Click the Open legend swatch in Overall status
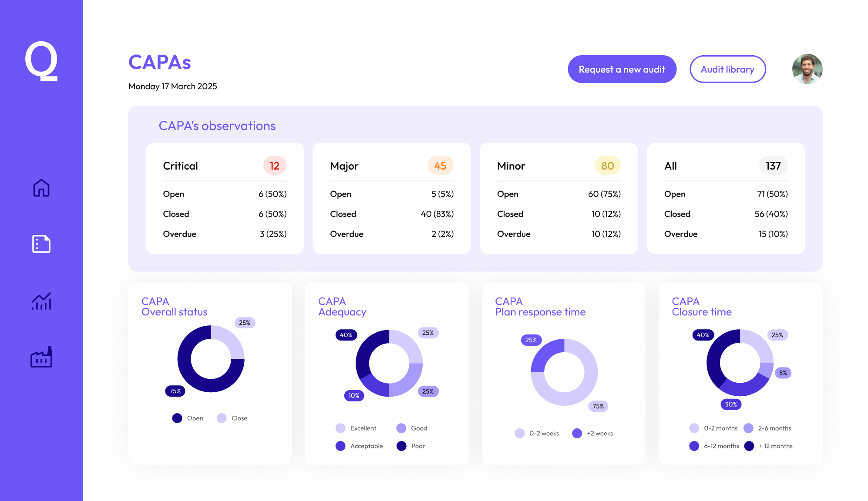868x501 pixels. [x=177, y=418]
